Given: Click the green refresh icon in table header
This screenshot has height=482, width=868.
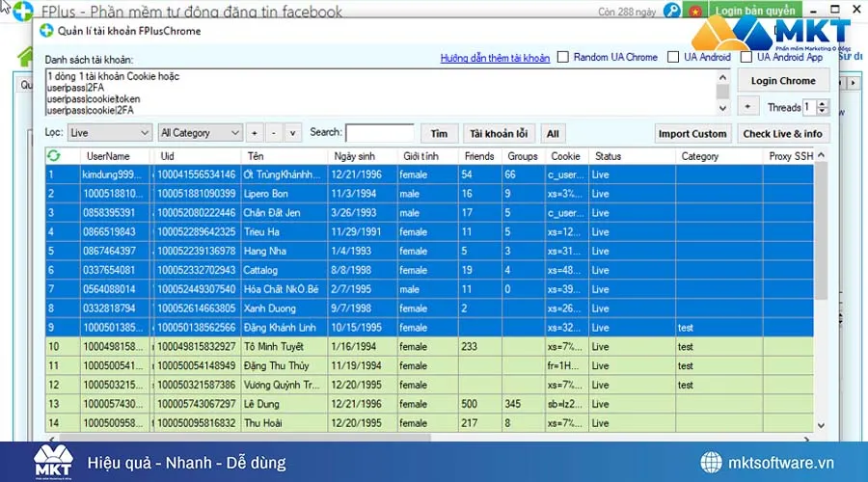Looking at the screenshot, I should click(54, 156).
